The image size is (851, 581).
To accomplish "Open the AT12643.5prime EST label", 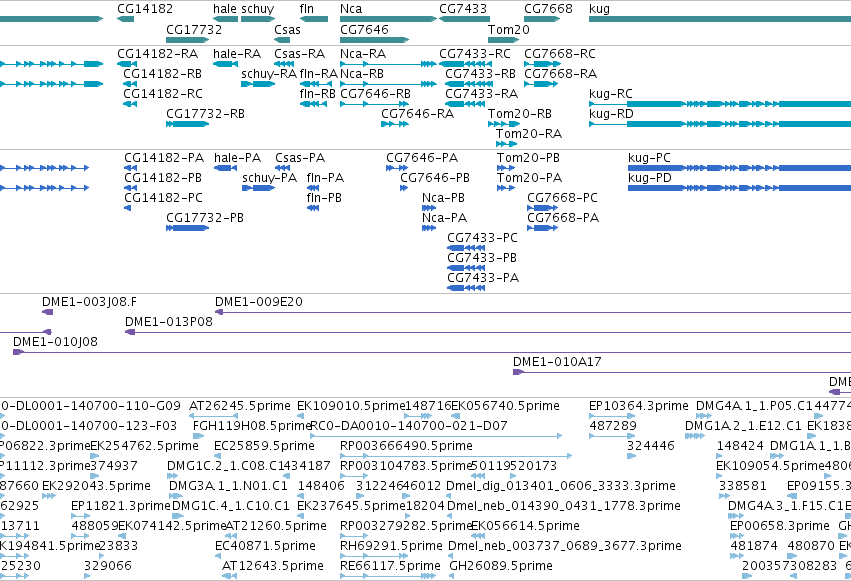I will point(273,566).
